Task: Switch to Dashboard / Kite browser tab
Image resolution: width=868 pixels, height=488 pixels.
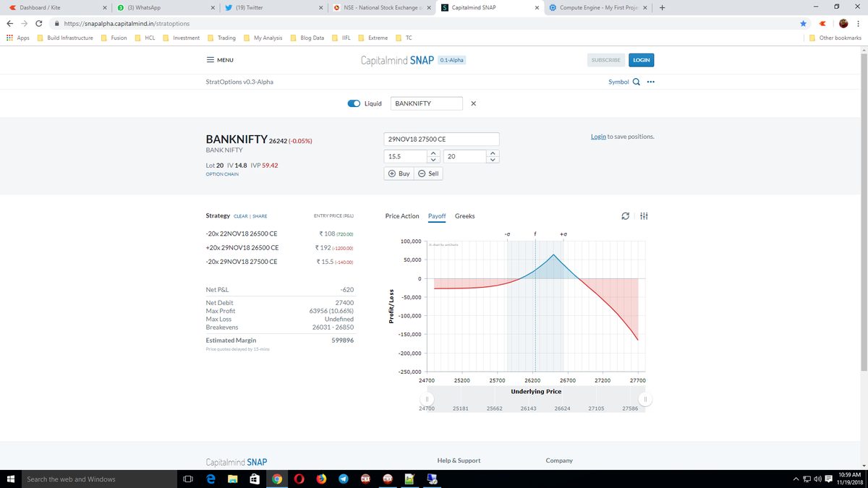Action: pos(56,8)
